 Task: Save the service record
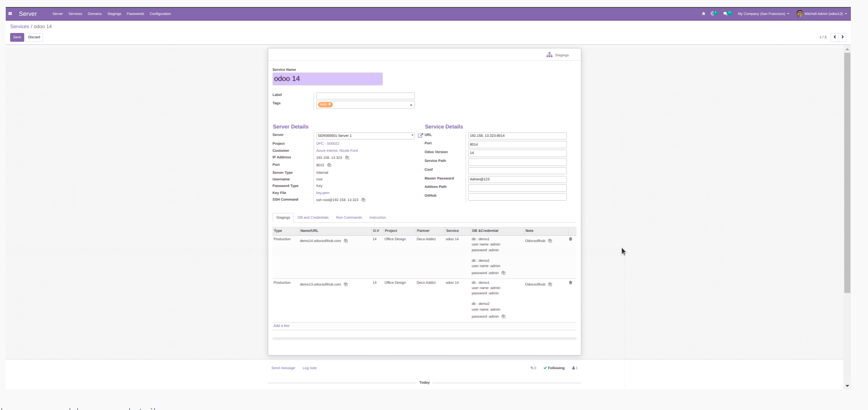click(x=17, y=37)
